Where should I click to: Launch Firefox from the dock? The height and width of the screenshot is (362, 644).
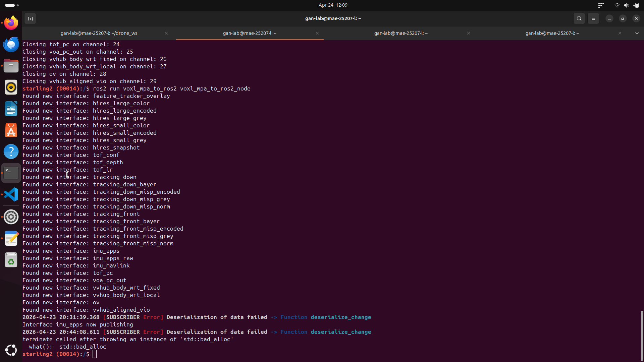click(x=11, y=23)
